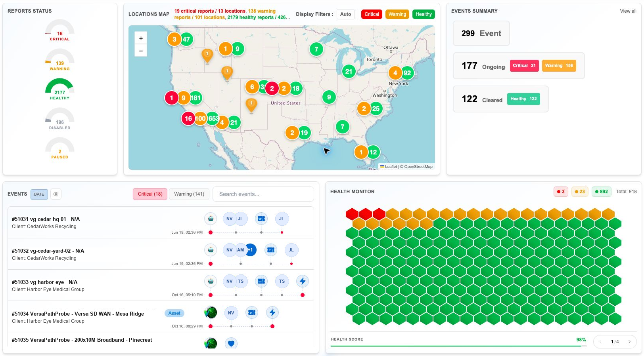Screen dimensions: 644x356
Task: Toggle the Warning display filter
Action: 397,14
